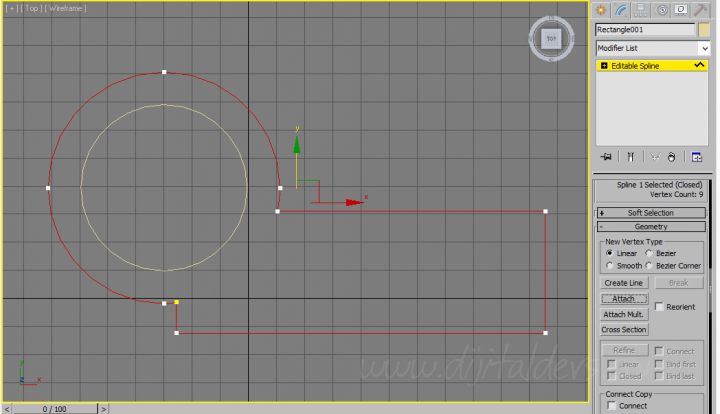Open the Create command panel tab
This screenshot has height=414, width=720.
click(601, 10)
